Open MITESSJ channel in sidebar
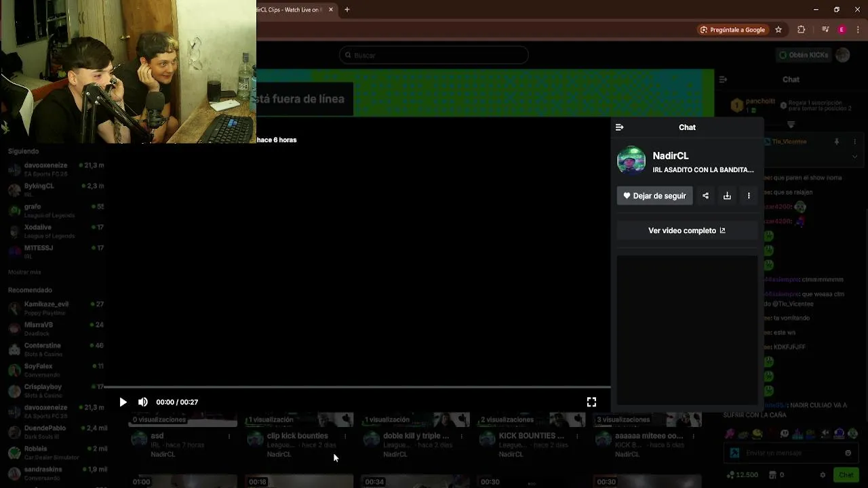This screenshot has height=488, width=868. [56, 251]
